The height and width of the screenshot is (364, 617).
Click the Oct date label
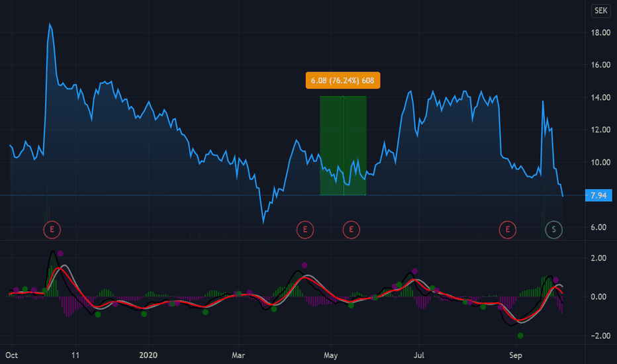tap(12, 355)
